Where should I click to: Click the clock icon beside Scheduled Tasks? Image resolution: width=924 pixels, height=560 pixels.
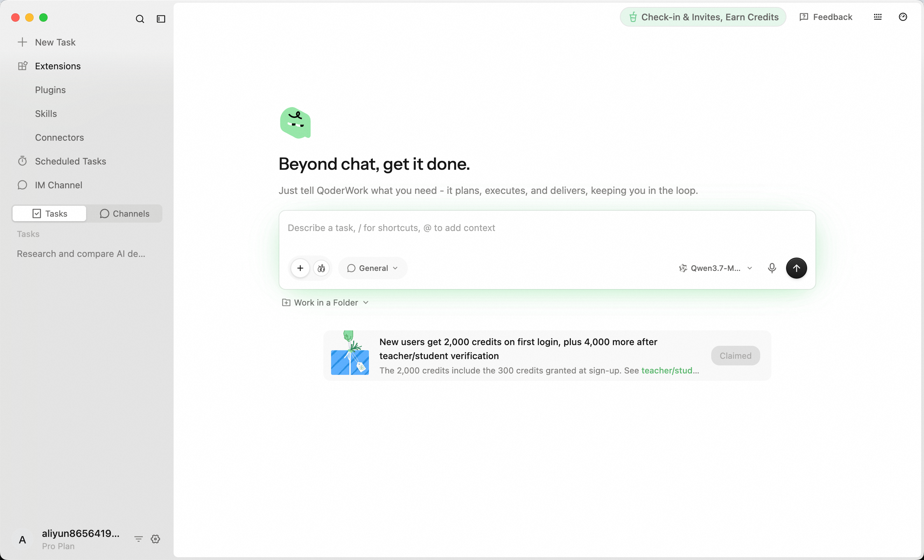[x=22, y=161]
